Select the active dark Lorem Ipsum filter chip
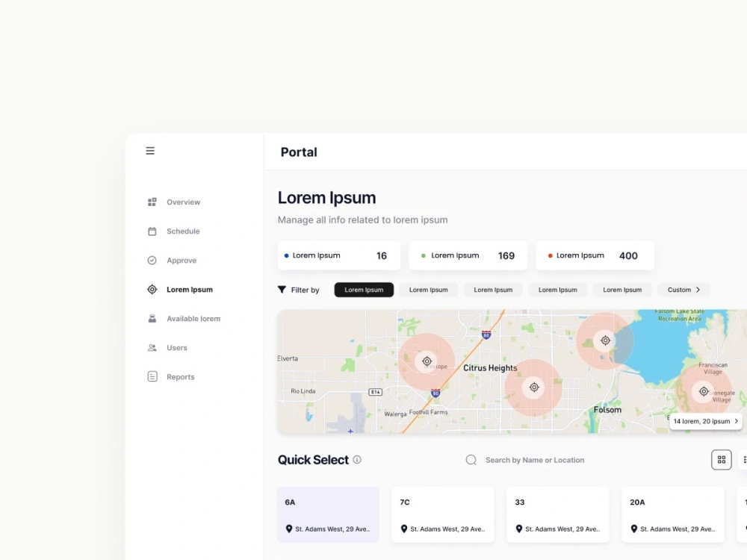Viewport: 747px width, 560px height. [364, 290]
